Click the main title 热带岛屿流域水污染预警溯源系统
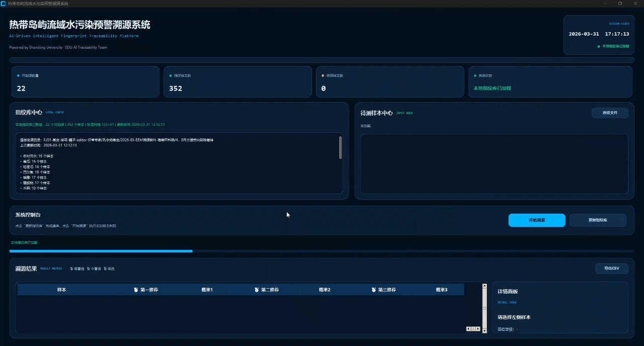Image resolution: width=644 pixels, height=346 pixels. click(x=79, y=25)
